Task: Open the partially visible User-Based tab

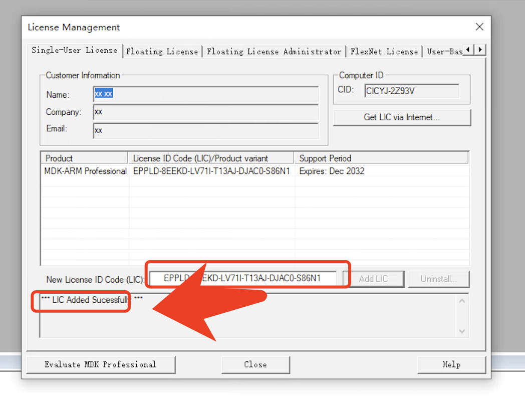Action: coord(444,52)
